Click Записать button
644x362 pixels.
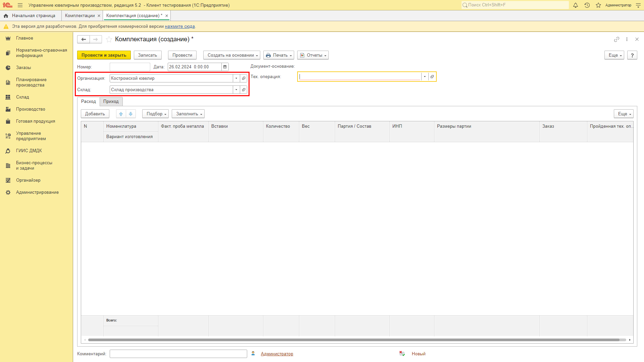tap(148, 55)
